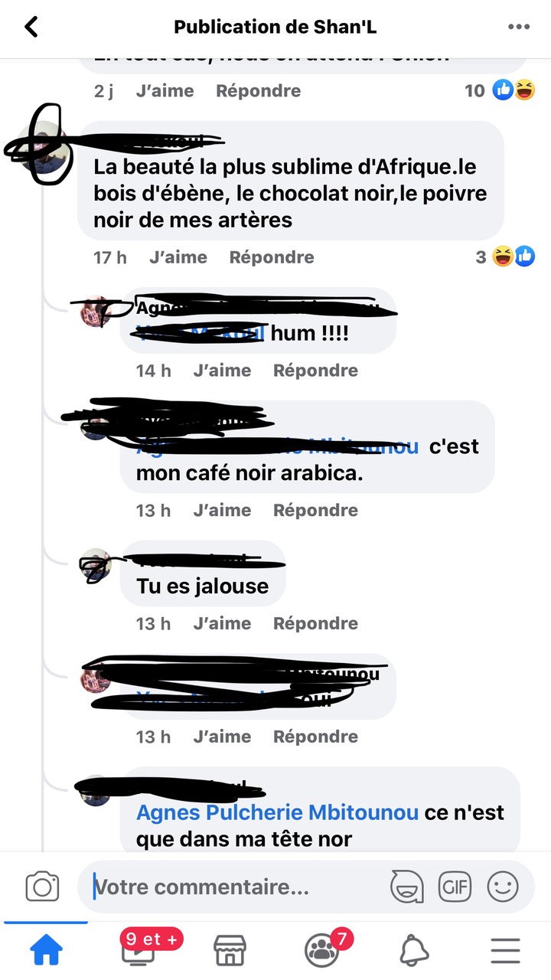Open the emoji smiley picker
The image size is (551, 980).
point(503,887)
